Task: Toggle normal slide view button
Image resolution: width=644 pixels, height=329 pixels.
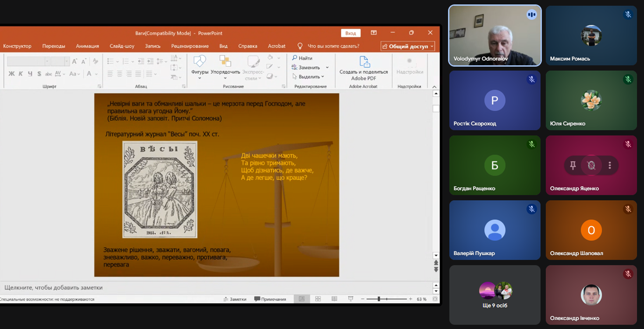Action: coord(302,299)
